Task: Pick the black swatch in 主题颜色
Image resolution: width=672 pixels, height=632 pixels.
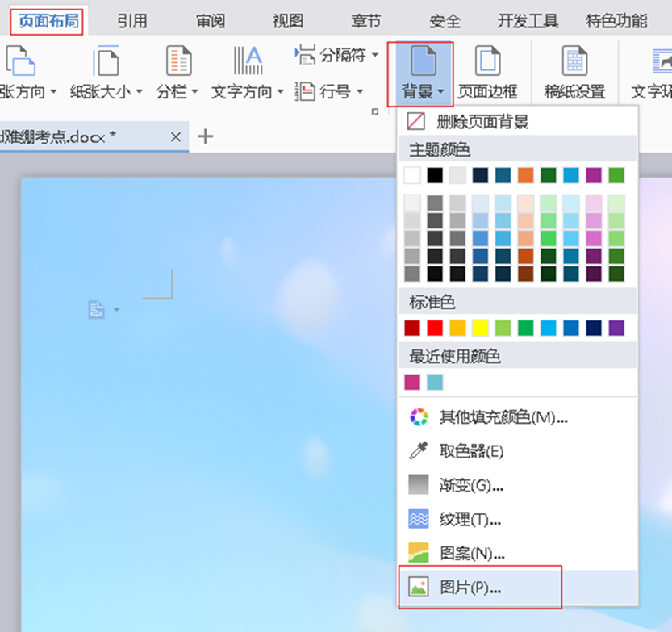Action: 435,175
